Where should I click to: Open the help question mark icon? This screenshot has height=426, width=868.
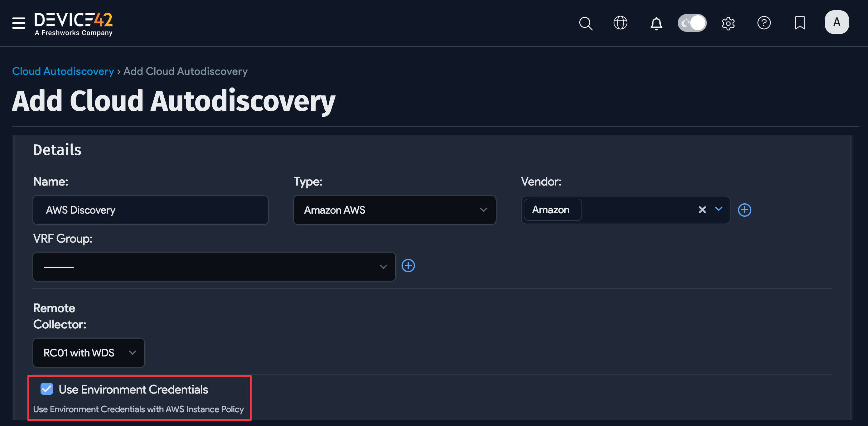click(764, 23)
